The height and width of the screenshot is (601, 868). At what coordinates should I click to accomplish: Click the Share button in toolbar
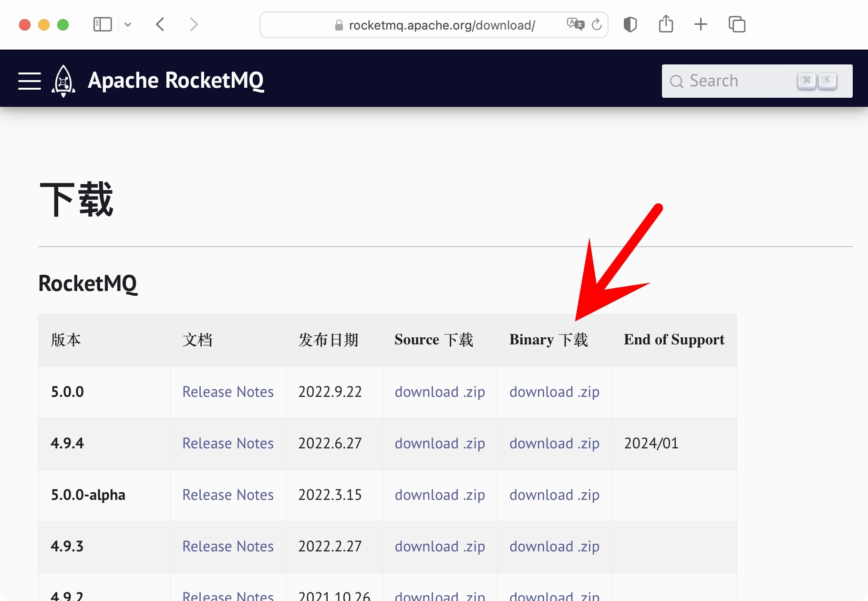[666, 24]
